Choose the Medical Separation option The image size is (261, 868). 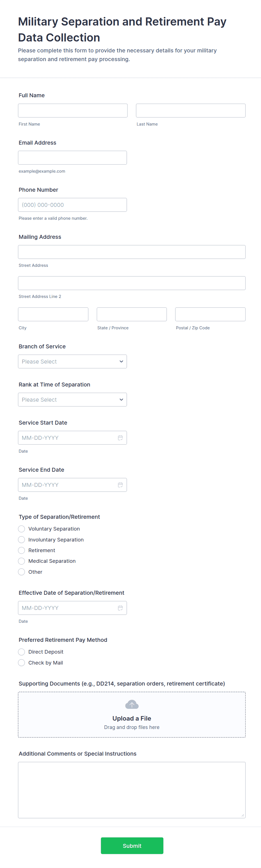(22, 561)
